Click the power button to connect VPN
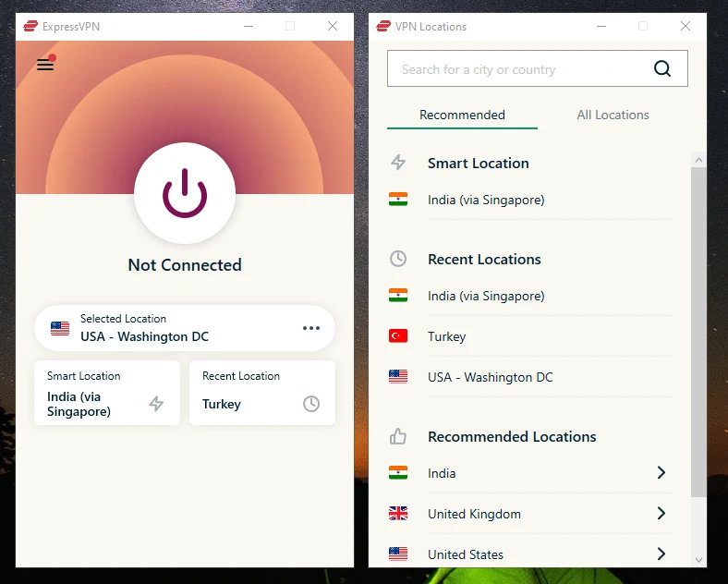Viewport: 728px width, 584px height. point(185,192)
